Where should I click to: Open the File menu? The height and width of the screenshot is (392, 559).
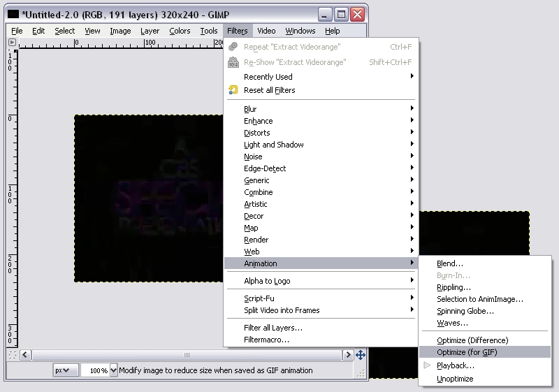17,31
